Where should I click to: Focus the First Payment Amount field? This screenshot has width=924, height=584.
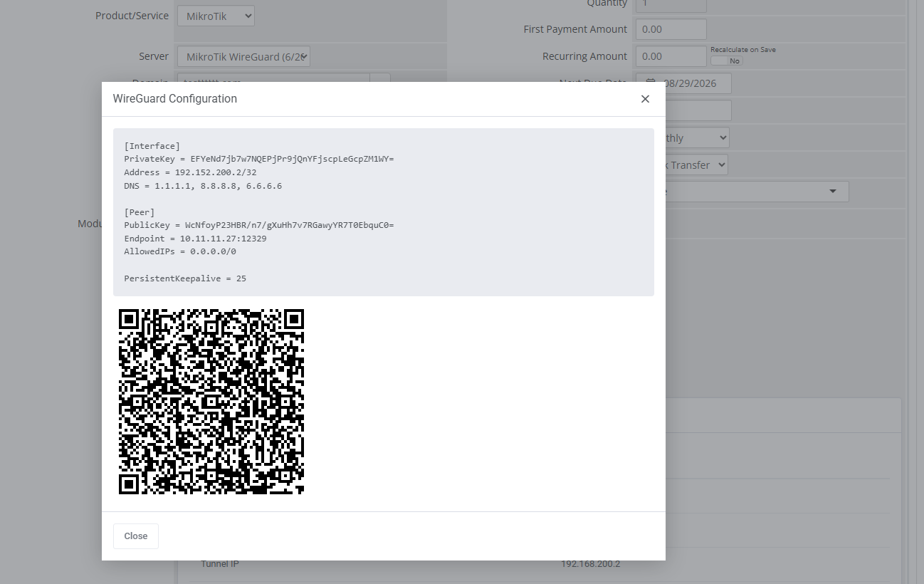(x=671, y=29)
